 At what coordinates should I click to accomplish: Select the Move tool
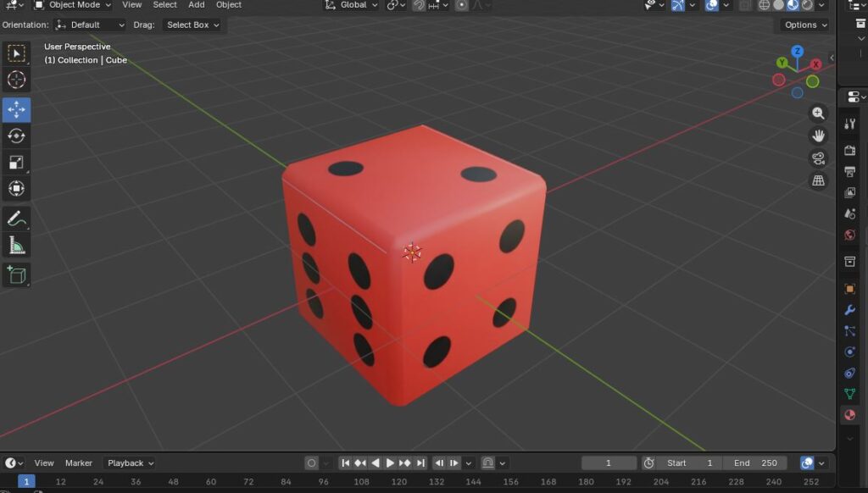[16, 109]
